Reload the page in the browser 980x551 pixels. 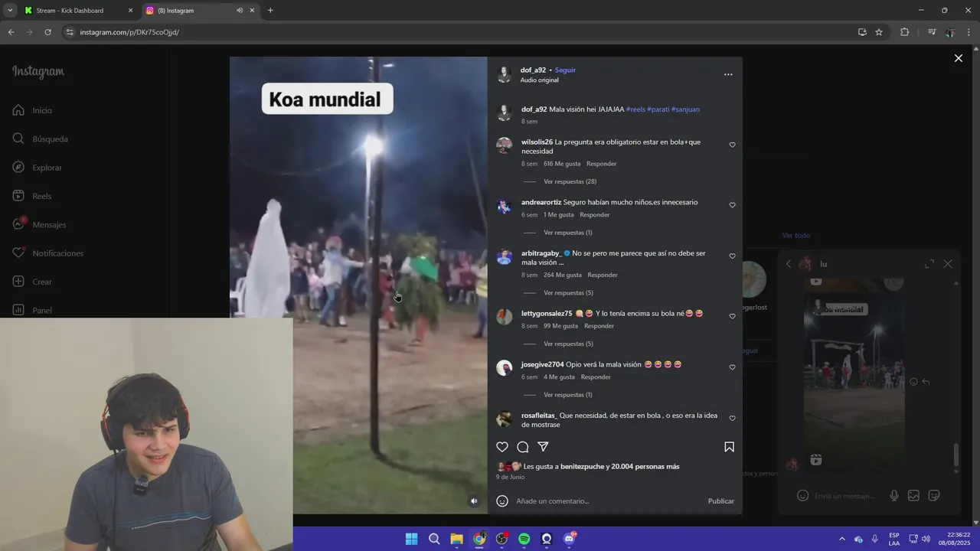pos(47,32)
